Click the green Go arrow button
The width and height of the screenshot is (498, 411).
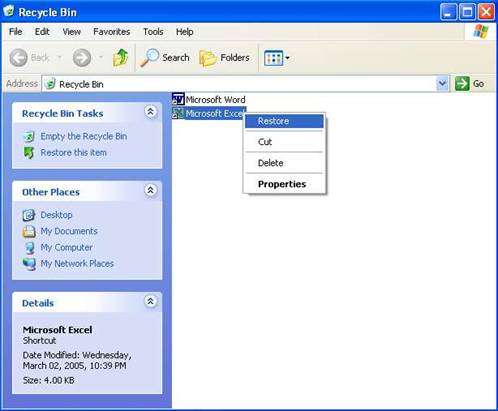(x=462, y=83)
